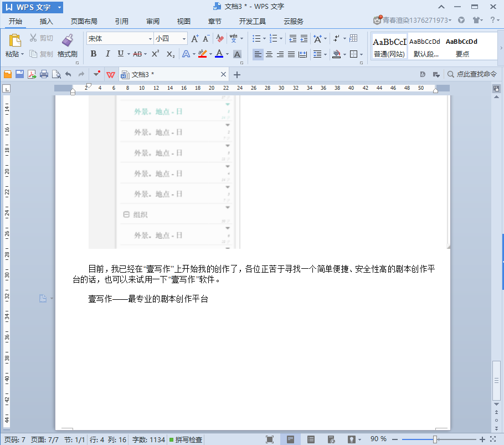Switch to web layout view in status bar

(331, 439)
